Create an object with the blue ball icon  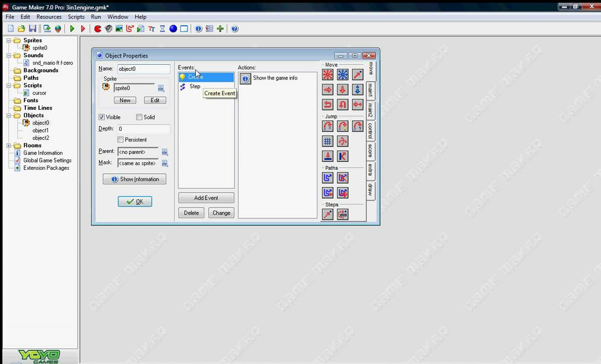pos(173,29)
